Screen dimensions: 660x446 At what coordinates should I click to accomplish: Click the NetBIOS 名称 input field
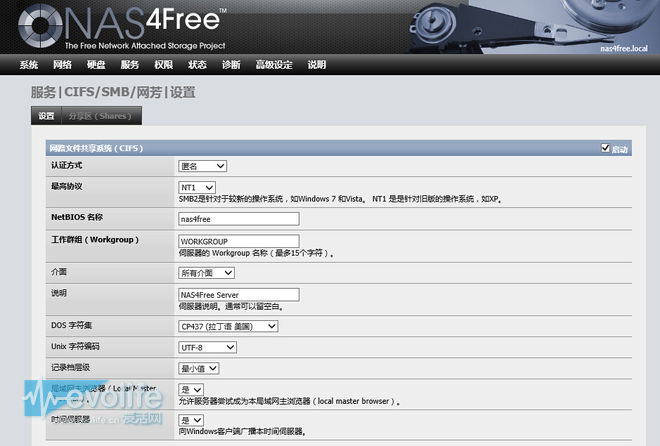239,219
